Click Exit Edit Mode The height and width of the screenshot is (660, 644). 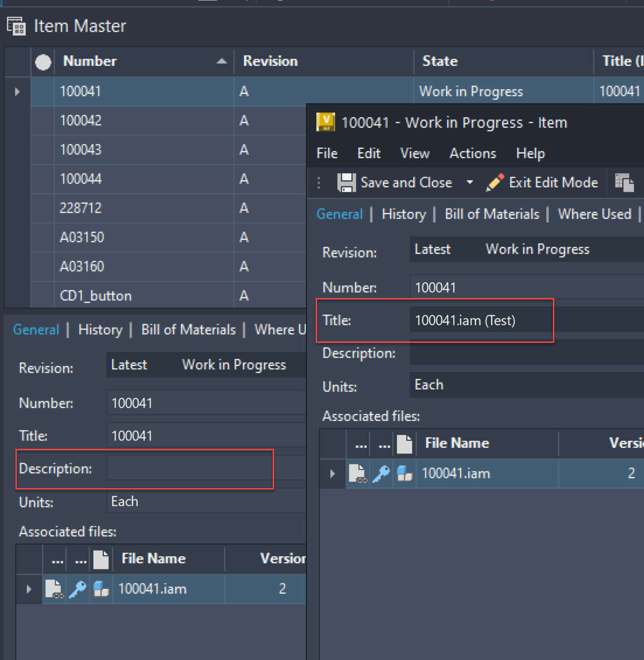(x=553, y=182)
